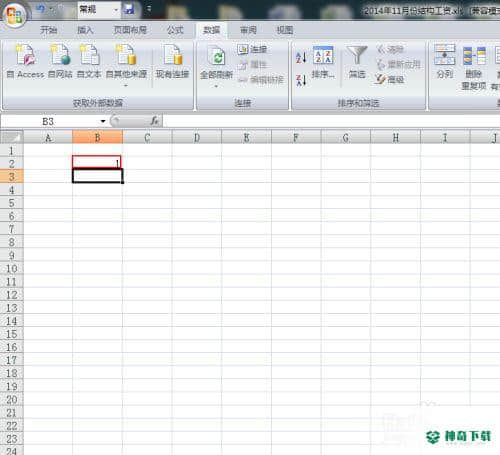Viewport: 500px width, 455px height.
Task: Sort ascending with the A-Z icon
Action: [x=301, y=57]
